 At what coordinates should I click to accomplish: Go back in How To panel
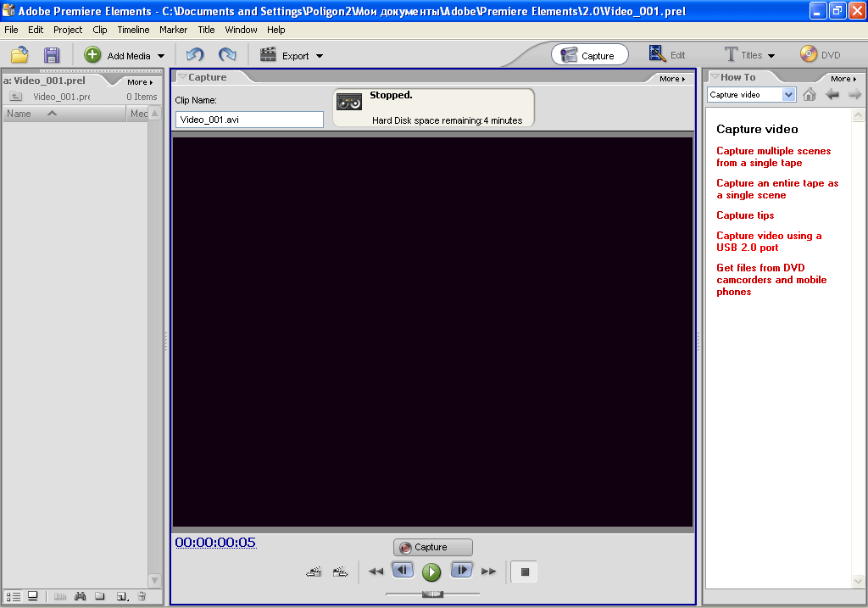click(832, 95)
